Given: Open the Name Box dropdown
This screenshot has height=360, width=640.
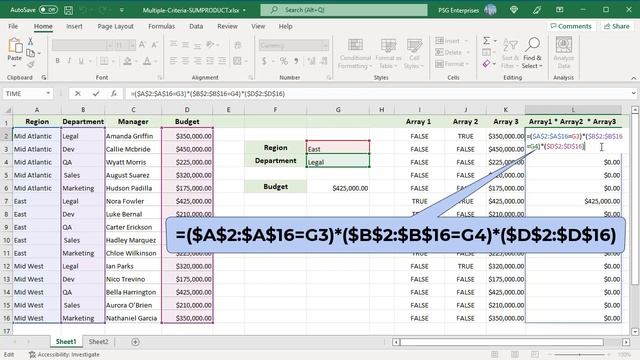Looking at the screenshot, I should click(48, 93).
